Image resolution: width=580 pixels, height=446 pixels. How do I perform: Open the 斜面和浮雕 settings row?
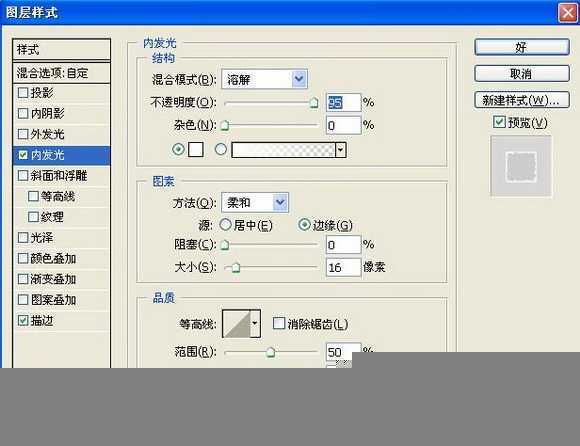pos(61,175)
